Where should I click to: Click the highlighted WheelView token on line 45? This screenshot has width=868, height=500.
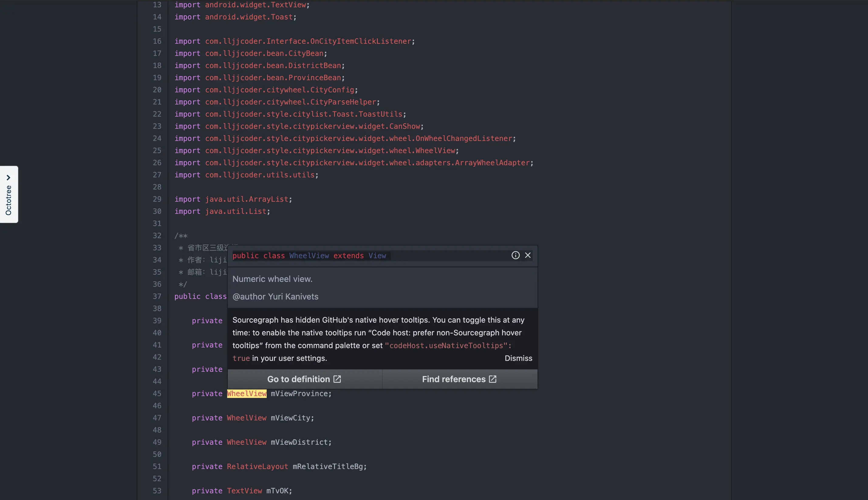point(247,394)
